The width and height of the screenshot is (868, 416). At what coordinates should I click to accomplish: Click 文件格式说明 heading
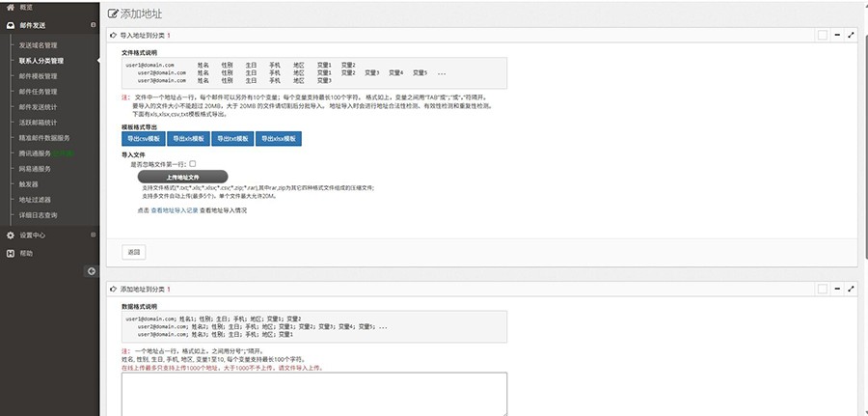139,53
